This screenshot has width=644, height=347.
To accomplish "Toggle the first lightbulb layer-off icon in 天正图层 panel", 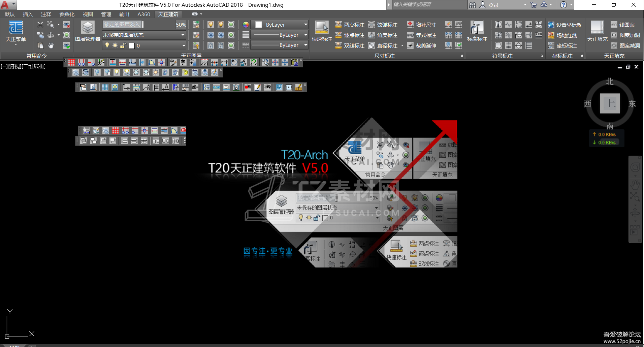I will [211, 25].
